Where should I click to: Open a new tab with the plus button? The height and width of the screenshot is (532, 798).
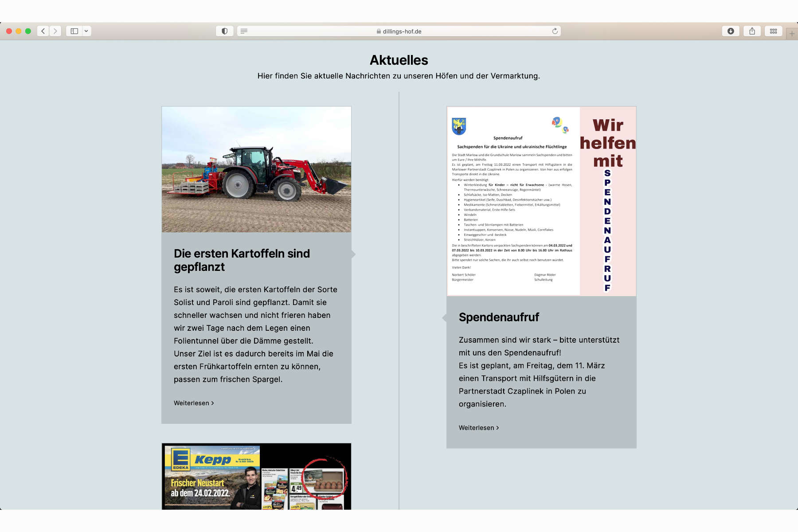(792, 31)
